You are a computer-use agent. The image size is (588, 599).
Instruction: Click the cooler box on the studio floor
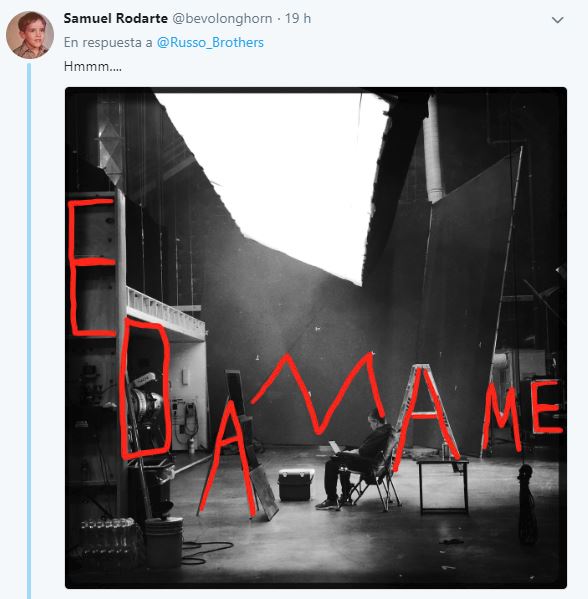coord(295,485)
